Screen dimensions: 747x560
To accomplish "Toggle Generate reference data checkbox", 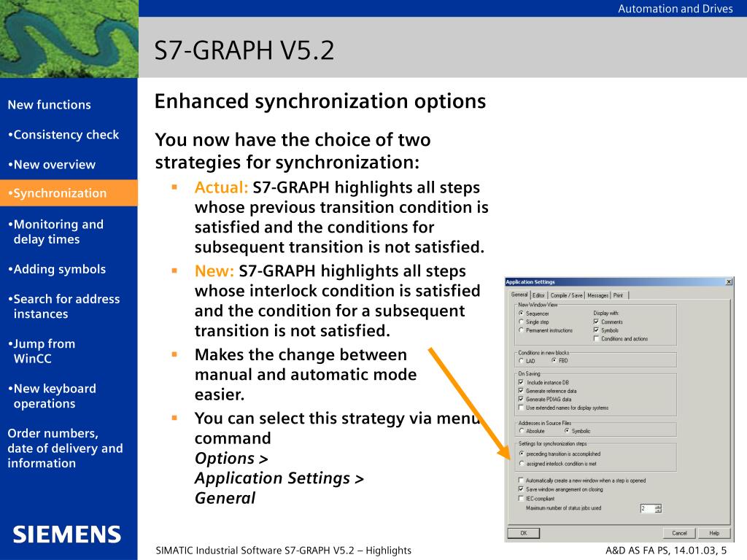I will (521, 391).
